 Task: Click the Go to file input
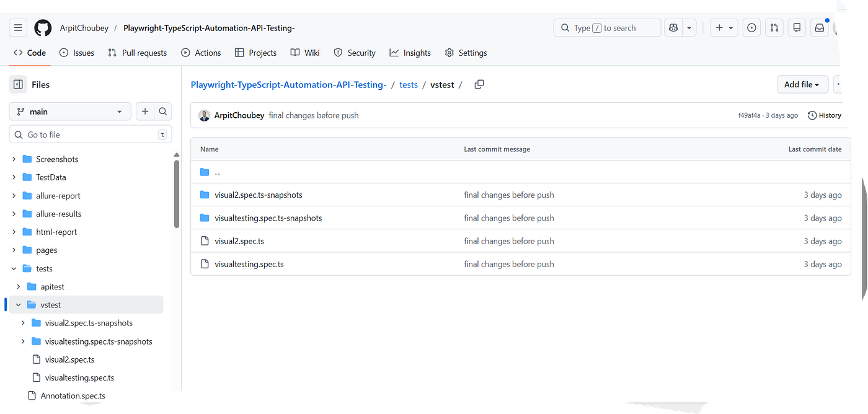click(91, 134)
